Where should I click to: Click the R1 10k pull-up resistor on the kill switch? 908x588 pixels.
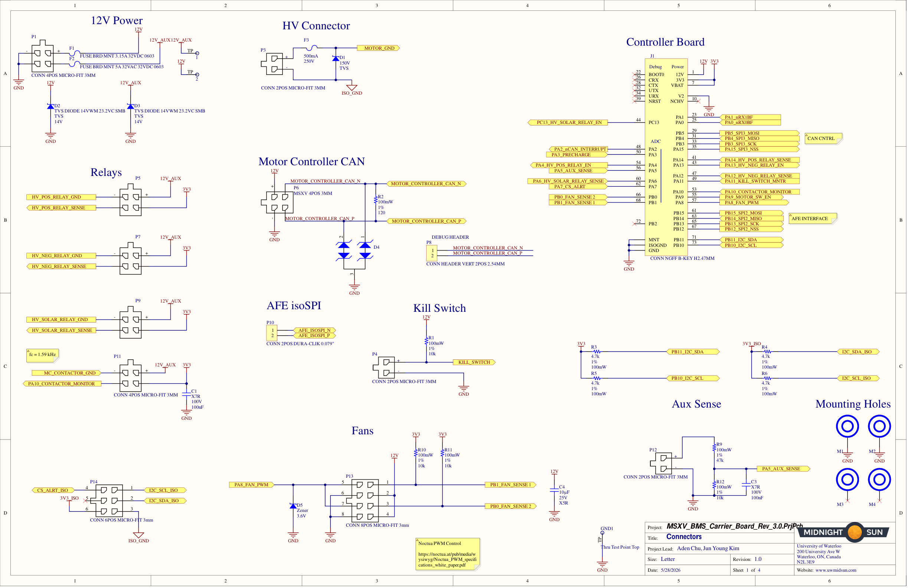point(426,341)
